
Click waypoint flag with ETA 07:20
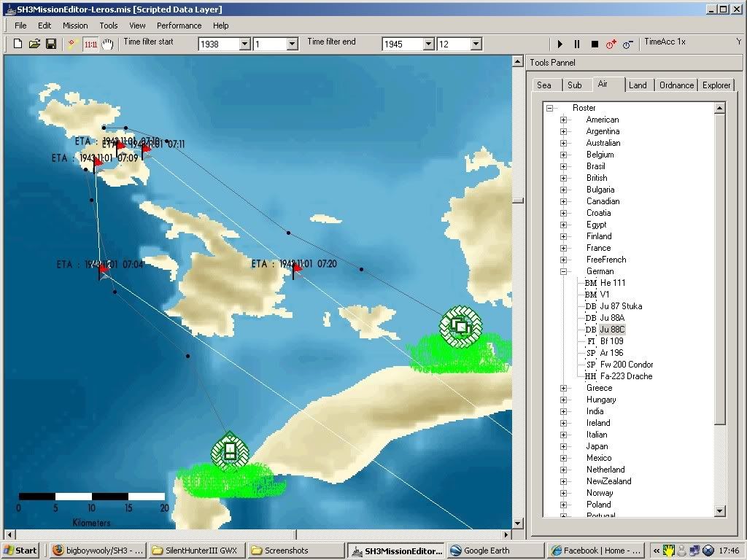tap(296, 271)
